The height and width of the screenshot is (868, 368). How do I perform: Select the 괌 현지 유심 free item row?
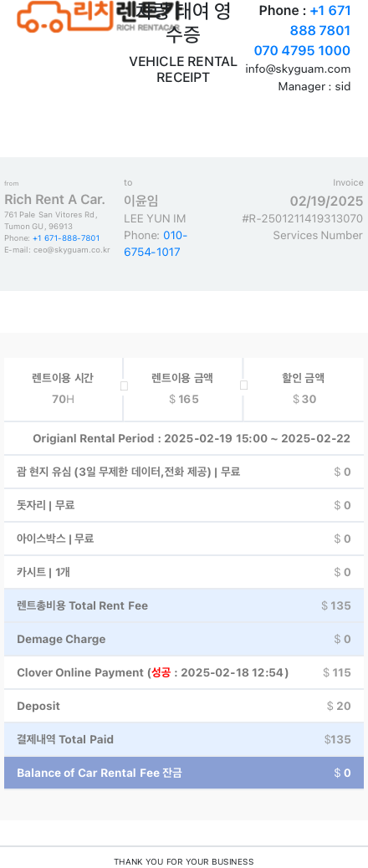tap(184, 472)
